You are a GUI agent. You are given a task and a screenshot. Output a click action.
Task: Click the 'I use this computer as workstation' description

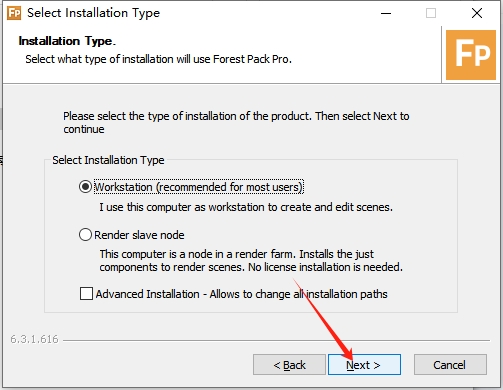pos(246,207)
